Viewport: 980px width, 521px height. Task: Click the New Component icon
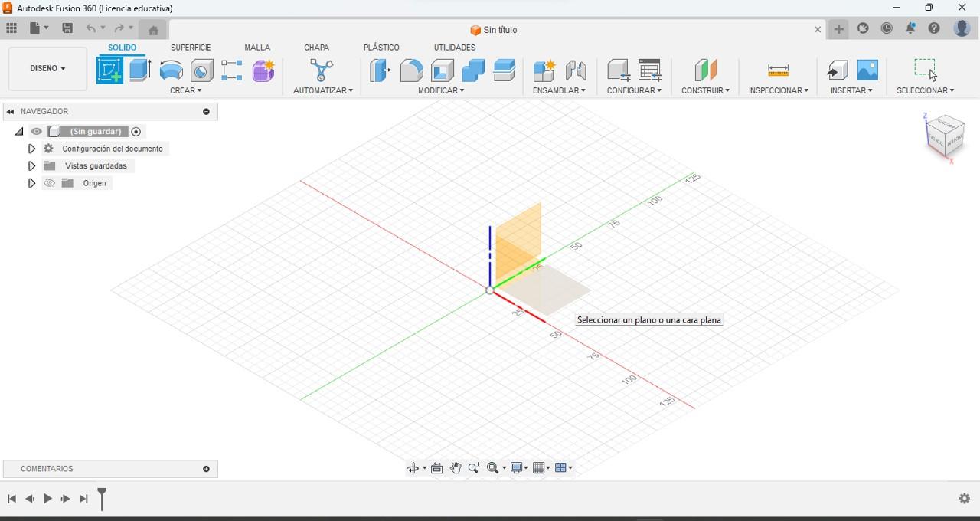pyautogui.click(x=544, y=70)
